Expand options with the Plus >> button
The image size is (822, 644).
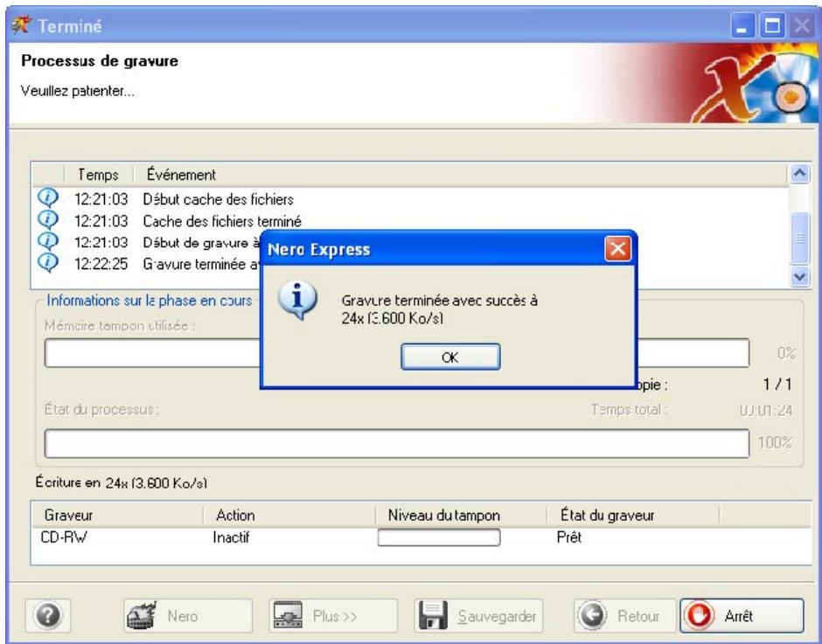pyautogui.click(x=333, y=616)
